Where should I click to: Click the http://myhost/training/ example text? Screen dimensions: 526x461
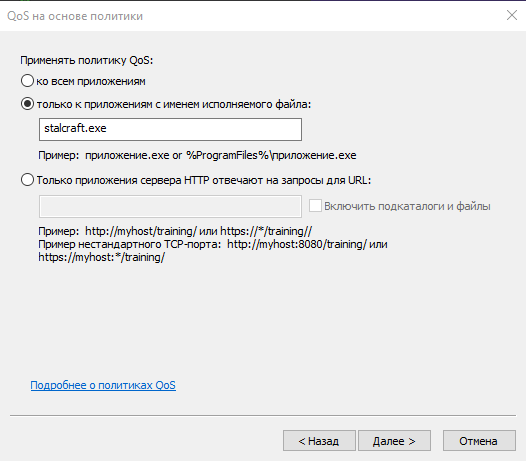coord(141,231)
